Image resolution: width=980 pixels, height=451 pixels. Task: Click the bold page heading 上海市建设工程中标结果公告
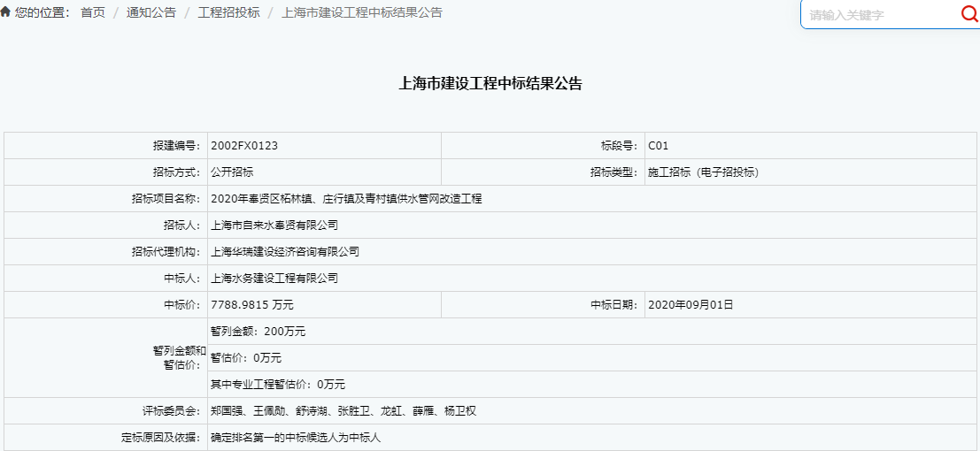point(490,84)
